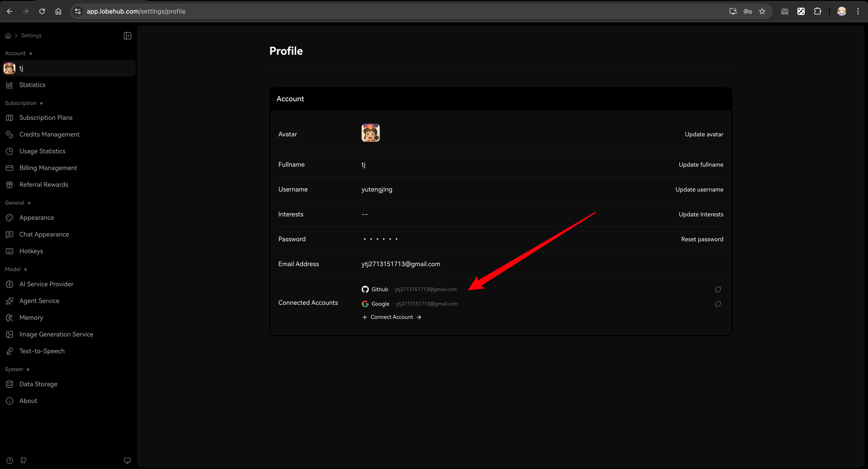Unlink the Google connected account
Screen dimensions: 868x469
coord(718,304)
